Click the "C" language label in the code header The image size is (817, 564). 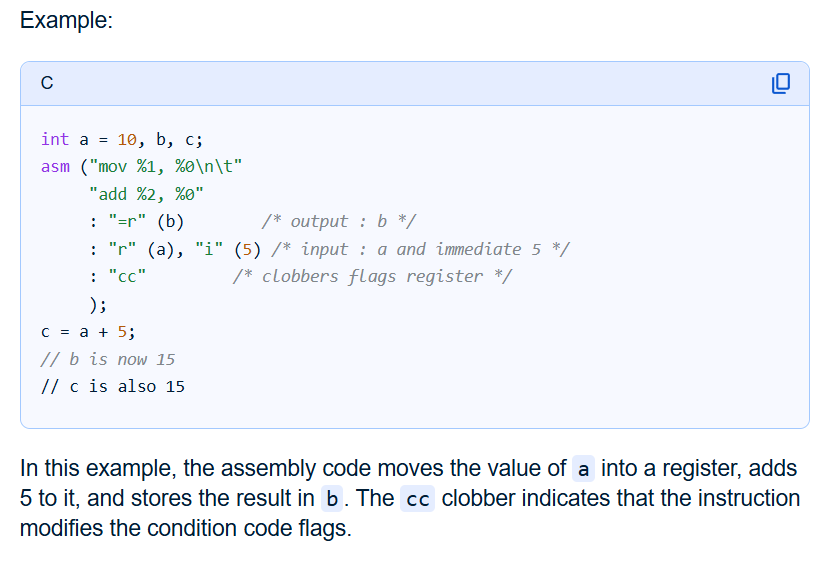coord(47,84)
